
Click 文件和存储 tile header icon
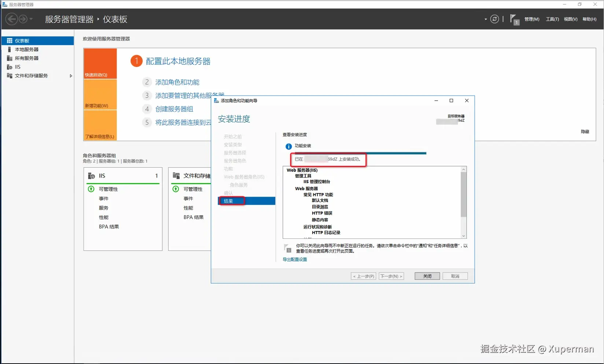(x=176, y=176)
